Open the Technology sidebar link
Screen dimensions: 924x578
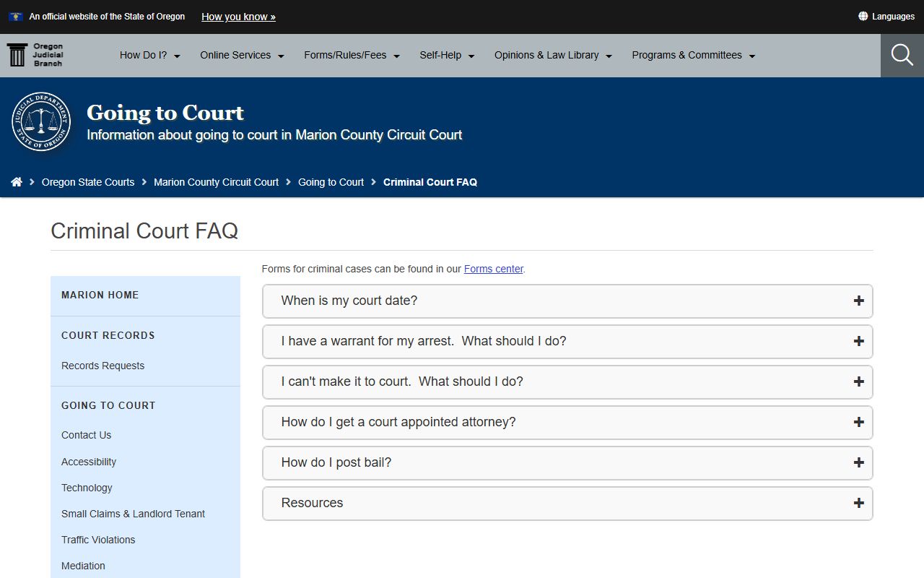87,488
